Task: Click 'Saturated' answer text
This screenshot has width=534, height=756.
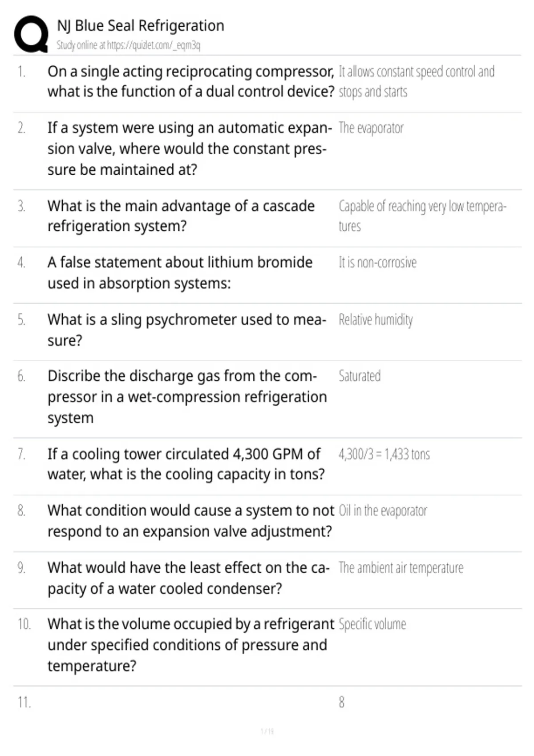Action: point(360,376)
